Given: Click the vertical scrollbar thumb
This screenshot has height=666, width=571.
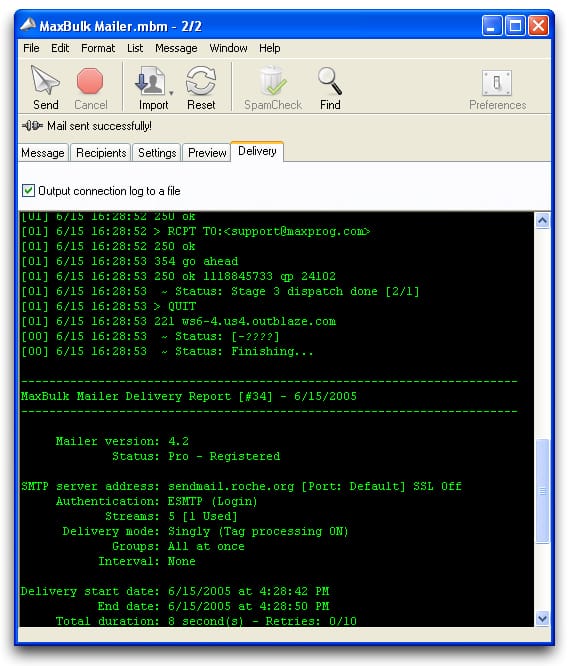Looking at the screenshot, I should (542, 491).
